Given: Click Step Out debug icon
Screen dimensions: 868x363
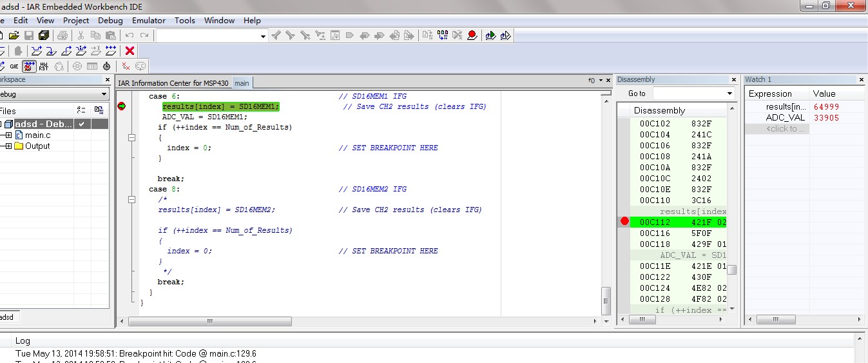Looking at the screenshot, I should [66, 50].
